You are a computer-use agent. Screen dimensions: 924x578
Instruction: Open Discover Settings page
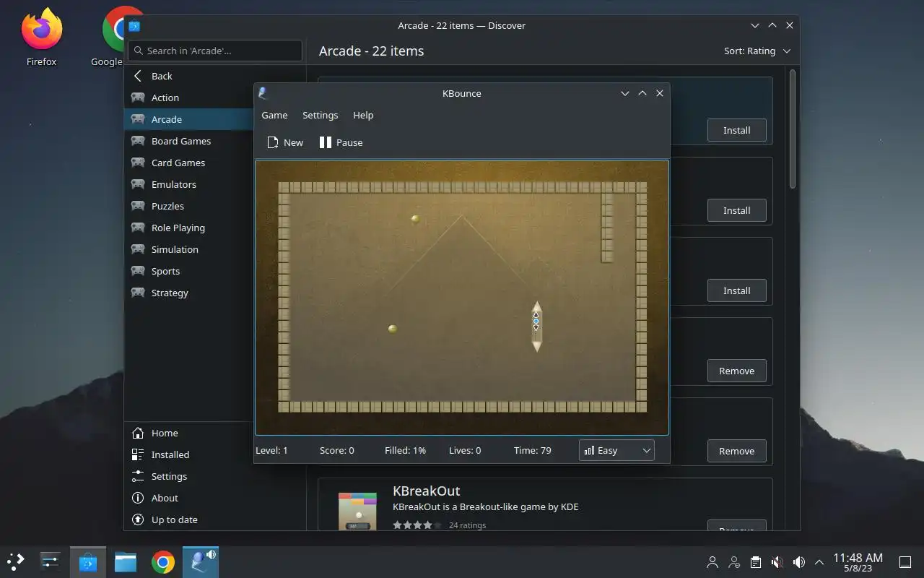click(215, 476)
